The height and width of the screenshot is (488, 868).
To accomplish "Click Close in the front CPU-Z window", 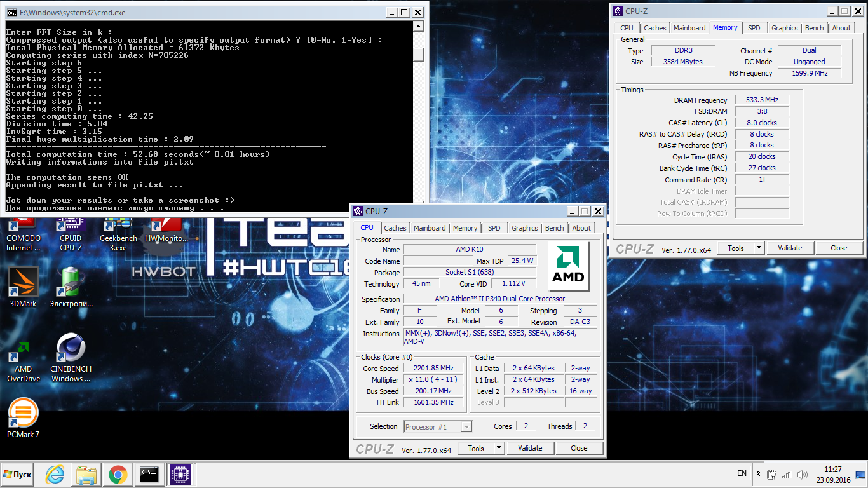I will [579, 448].
